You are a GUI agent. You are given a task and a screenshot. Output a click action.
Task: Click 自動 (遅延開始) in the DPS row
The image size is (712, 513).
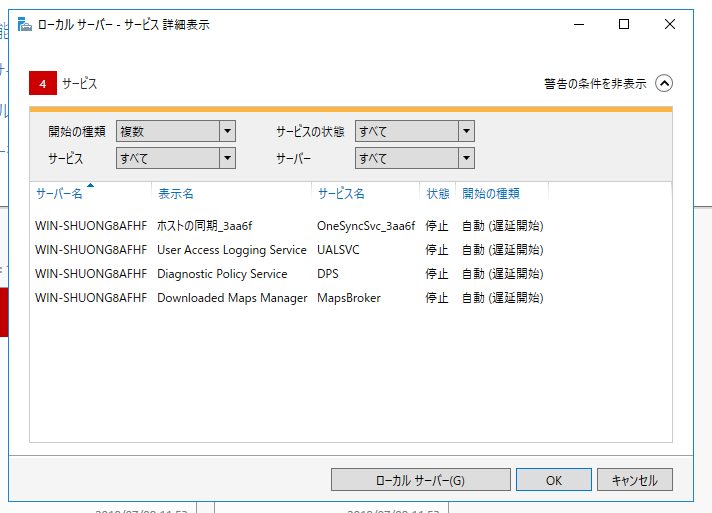click(x=503, y=274)
